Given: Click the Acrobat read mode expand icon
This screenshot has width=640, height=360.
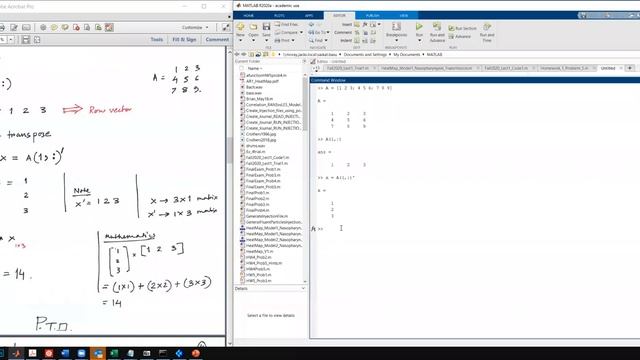Looking at the screenshot, I should point(226,27).
